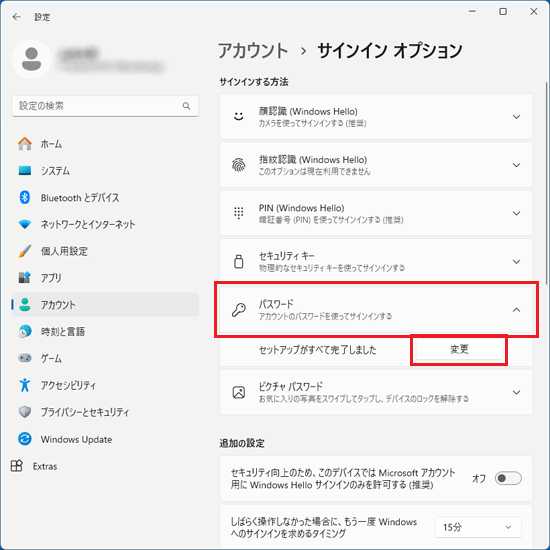Open アプリ settings page
This screenshot has width=550, height=550.
coord(105,278)
